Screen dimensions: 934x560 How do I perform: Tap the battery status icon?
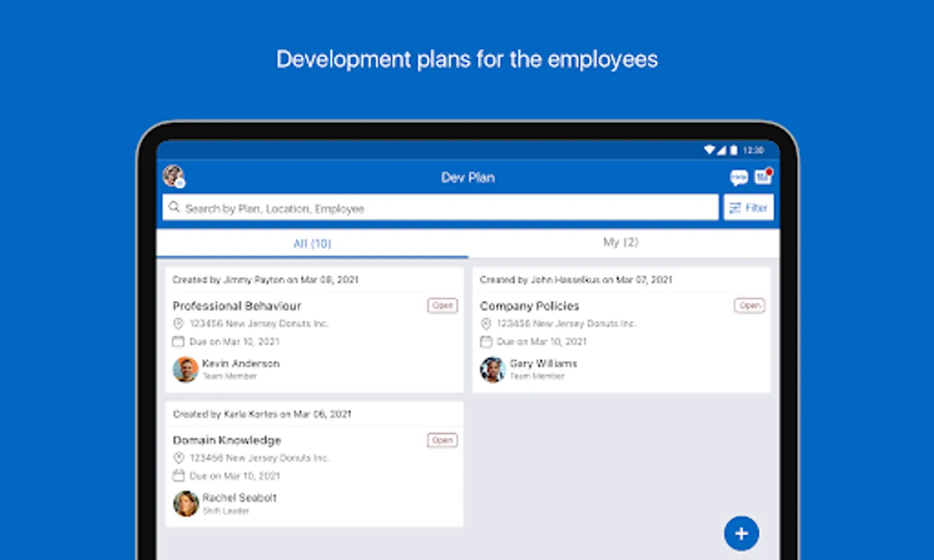(734, 150)
